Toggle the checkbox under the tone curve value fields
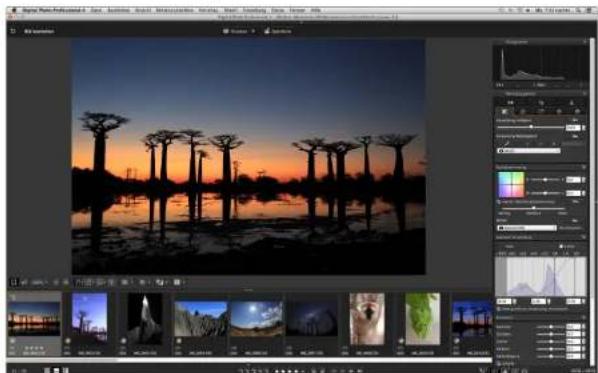This screenshot has width=598, height=373. coord(499,309)
